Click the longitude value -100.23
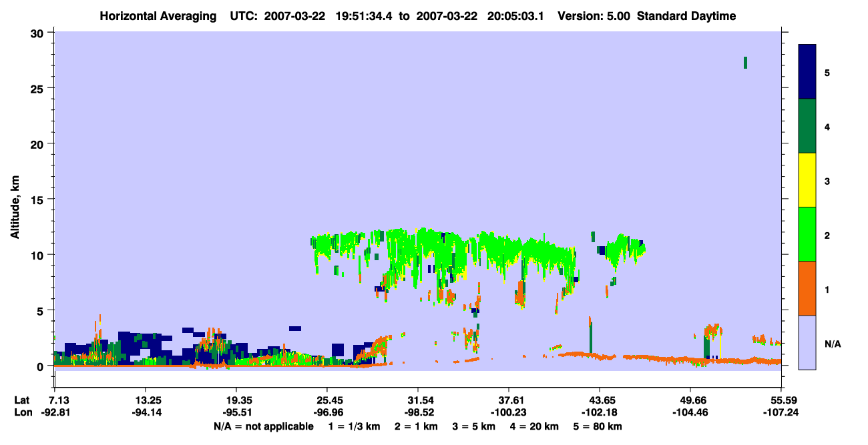This screenshot has height=445, width=868. [x=509, y=412]
